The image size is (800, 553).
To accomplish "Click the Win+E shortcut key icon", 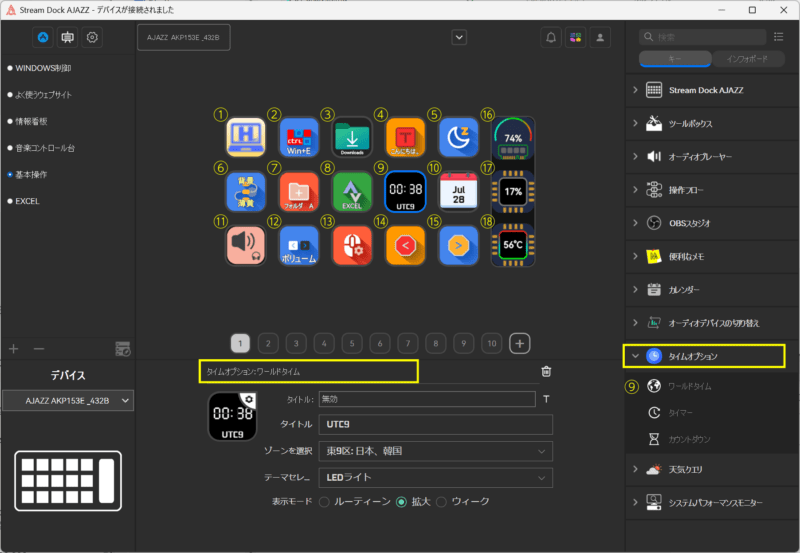I will coord(299,138).
